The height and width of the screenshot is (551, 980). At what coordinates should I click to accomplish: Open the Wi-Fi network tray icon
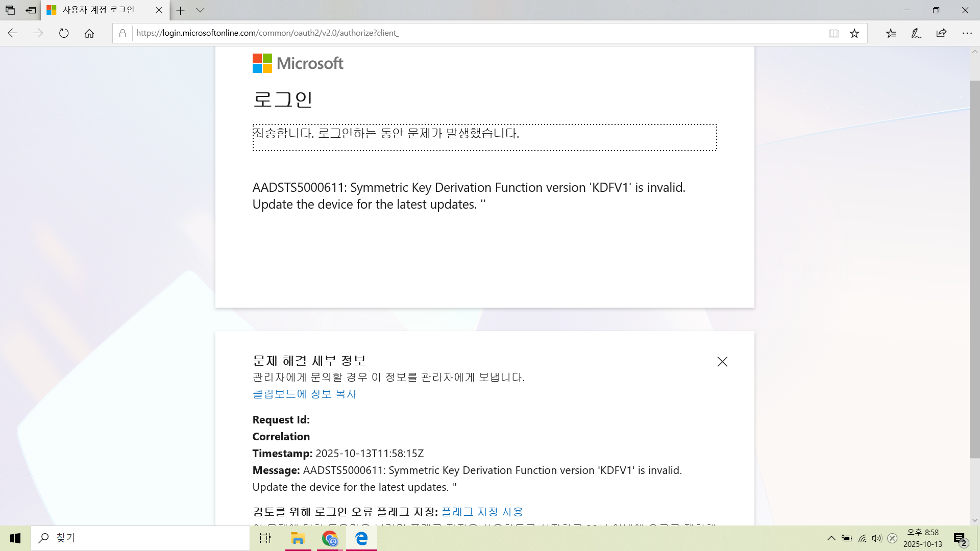point(862,538)
